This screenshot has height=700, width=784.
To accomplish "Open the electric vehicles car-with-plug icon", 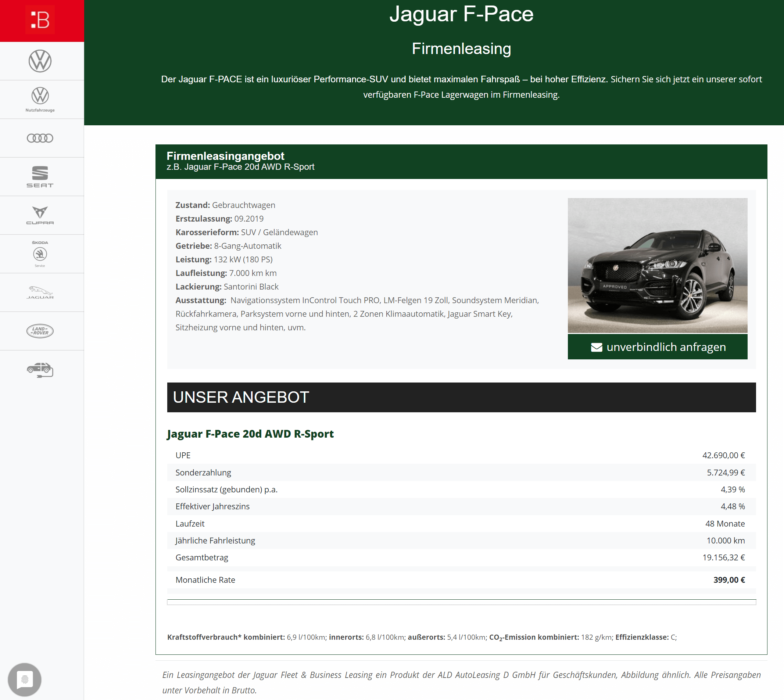I will pyautogui.click(x=40, y=370).
